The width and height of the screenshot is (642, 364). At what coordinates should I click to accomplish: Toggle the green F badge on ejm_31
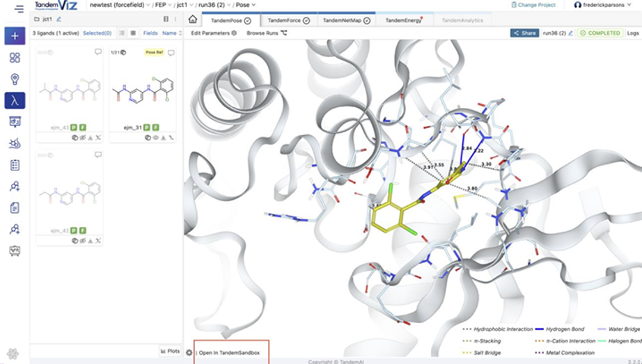tap(155, 128)
